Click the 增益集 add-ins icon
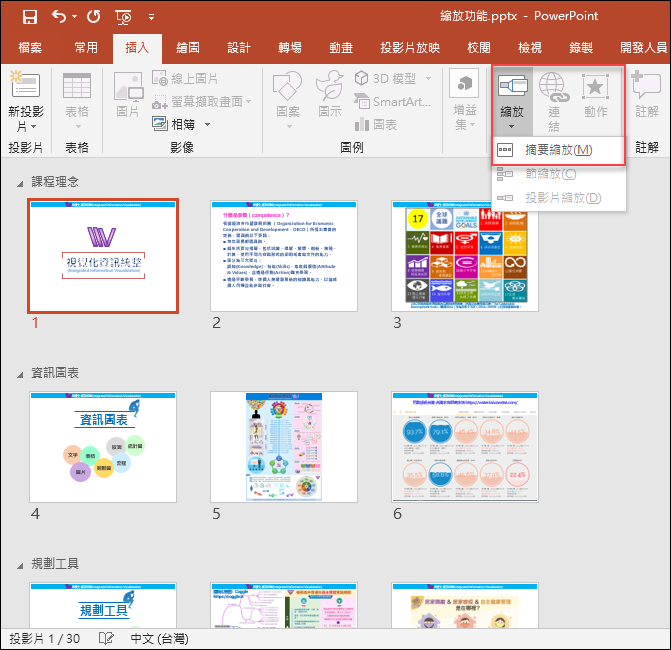This screenshot has width=671, height=650. click(464, 83)
